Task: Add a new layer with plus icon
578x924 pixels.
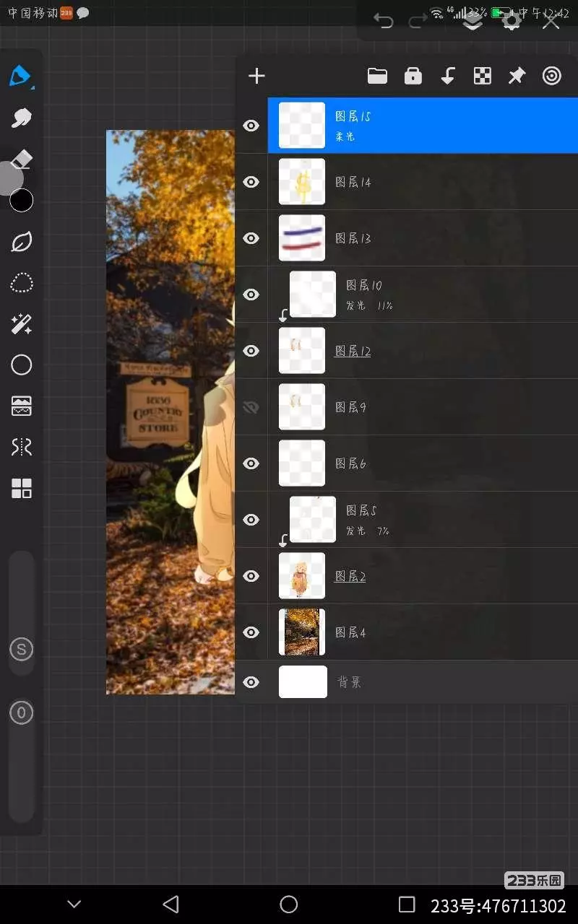Action: point(256,77)
